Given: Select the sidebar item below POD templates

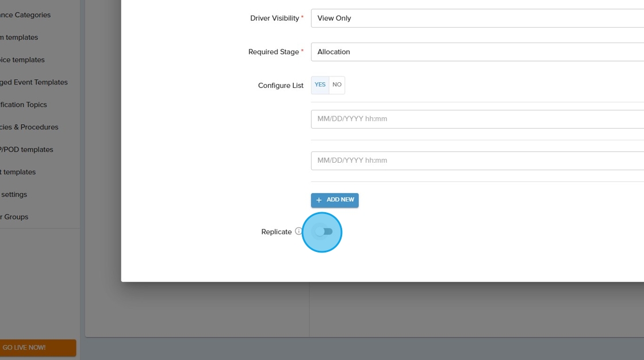Looking at the screenshot, I should coord(18,172).
